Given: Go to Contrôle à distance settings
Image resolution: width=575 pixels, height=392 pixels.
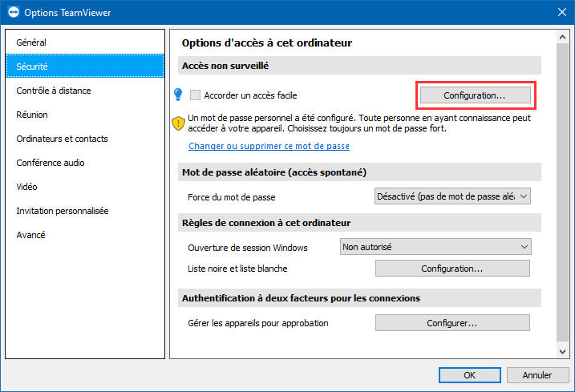Looking at the screenshot, I should coord(85,91).
